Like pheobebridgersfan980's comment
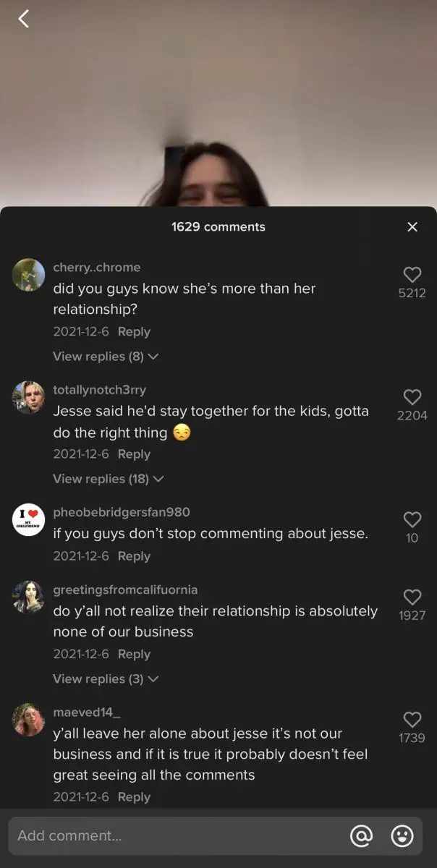This screenshot has width=437, height=868. pos(412,519)
